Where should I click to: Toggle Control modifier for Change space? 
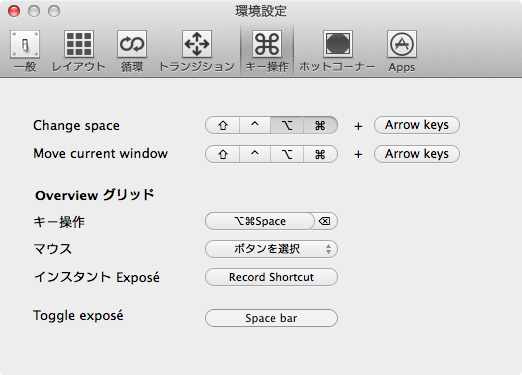[255, 125]
